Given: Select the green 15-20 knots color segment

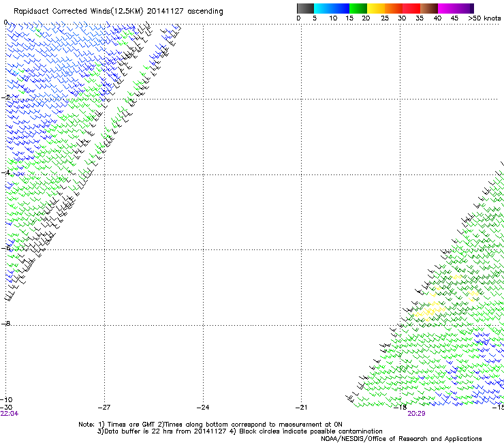Looking at the screenshot, I should click(358, 8).
